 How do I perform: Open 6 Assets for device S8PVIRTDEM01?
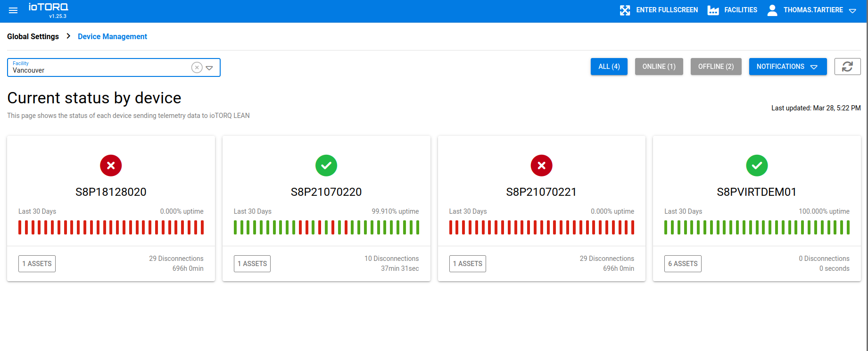[x=683, y=264]
